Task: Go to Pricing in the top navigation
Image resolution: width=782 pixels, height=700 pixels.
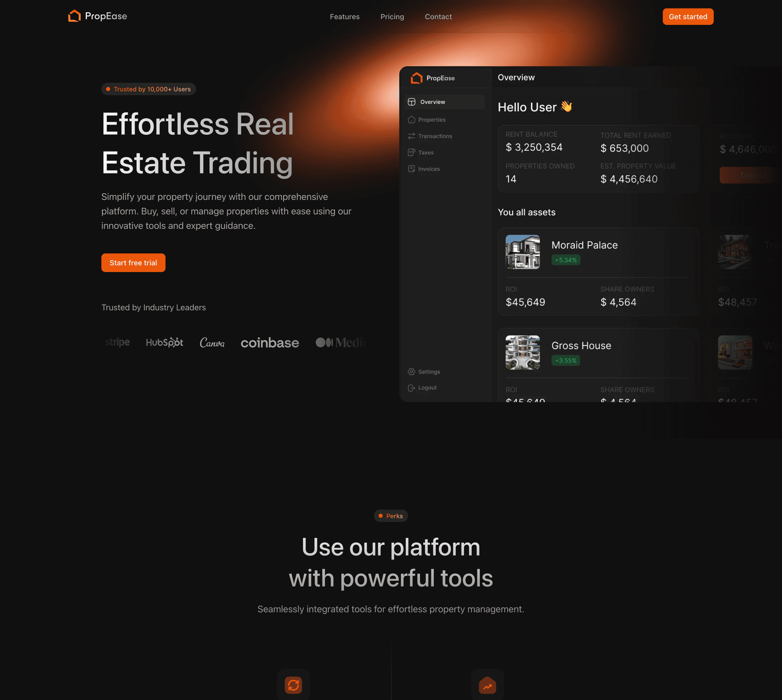Action: [x=392, y=17]
